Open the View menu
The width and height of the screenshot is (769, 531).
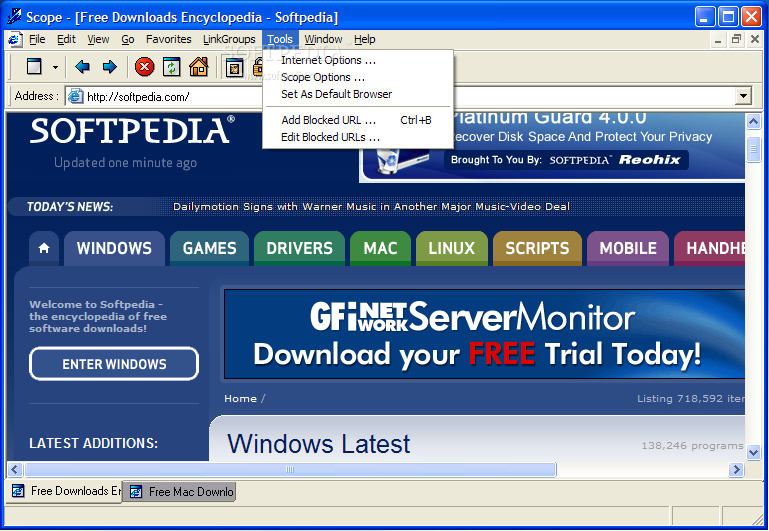pyautogui.click(x=98, y=39)
